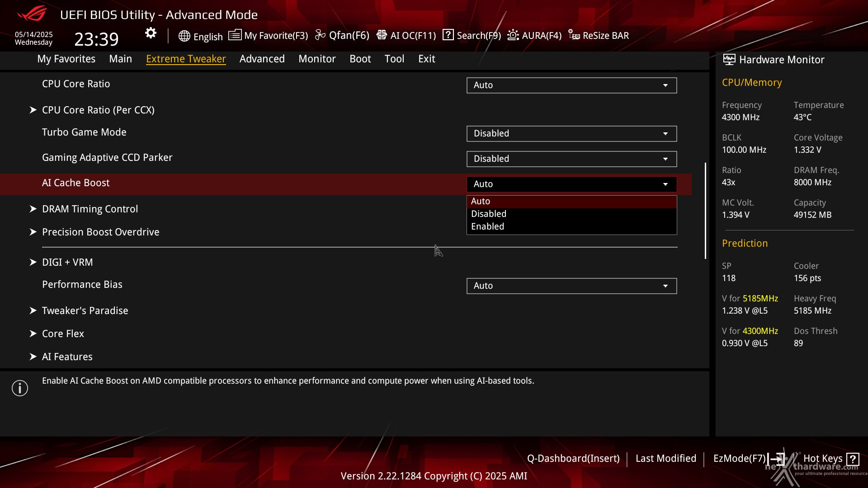The image size is (868, 488).
Task: Switch to Tool tab
Action: 394,59
